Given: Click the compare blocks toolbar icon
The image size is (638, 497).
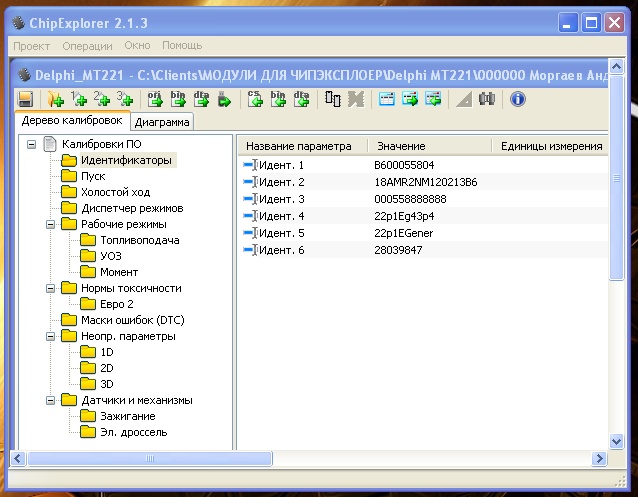Looking at the screenshot, I should [333, 99].
